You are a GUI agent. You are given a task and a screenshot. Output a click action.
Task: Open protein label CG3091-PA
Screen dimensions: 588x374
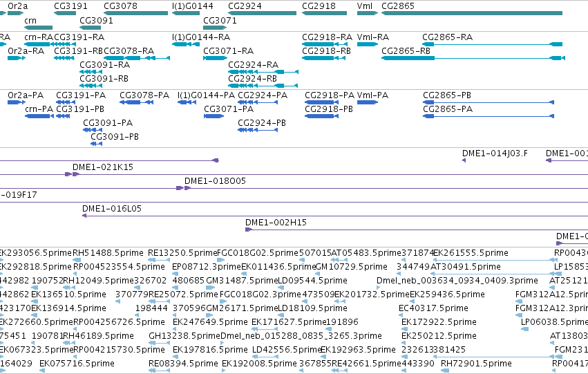tap(108, 122)
